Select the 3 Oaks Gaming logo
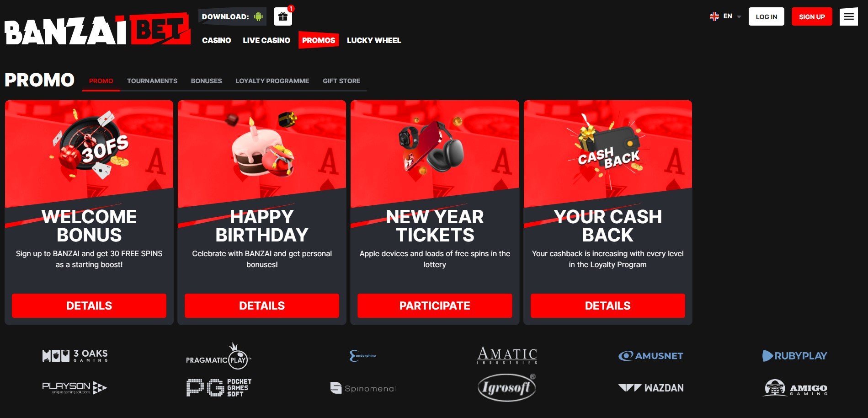 point(75,356)
